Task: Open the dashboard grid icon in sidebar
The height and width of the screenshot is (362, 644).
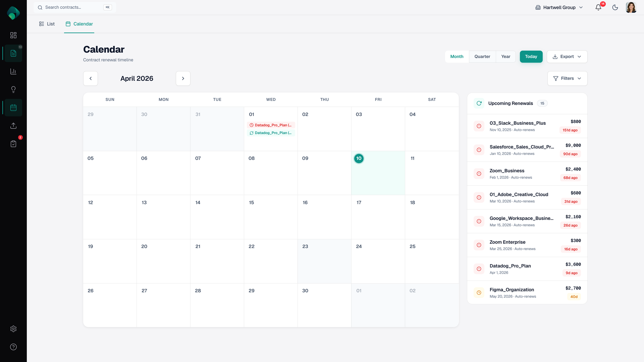Action: point(13,35)
